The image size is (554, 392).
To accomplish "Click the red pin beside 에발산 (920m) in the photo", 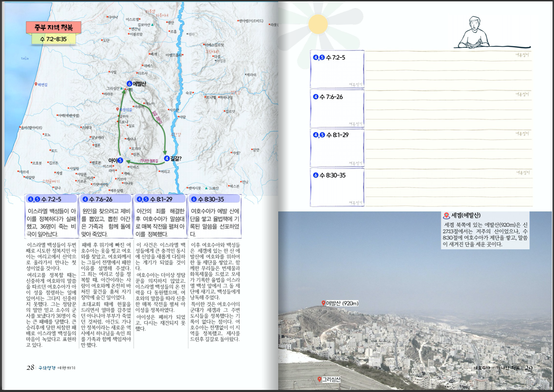I will [323, 303].
